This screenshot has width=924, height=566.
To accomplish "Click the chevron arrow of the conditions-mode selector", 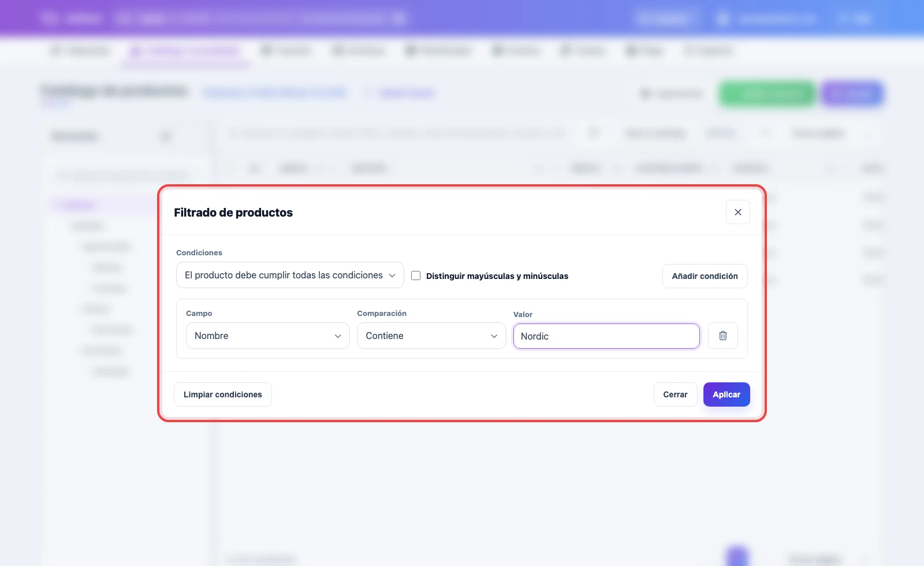I will pos(392,275).
